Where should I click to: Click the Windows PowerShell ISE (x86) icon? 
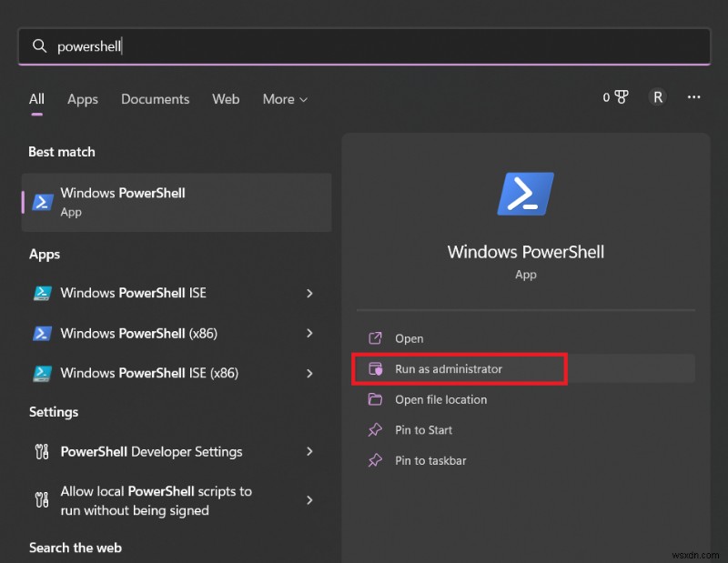(x=42, y=373)
